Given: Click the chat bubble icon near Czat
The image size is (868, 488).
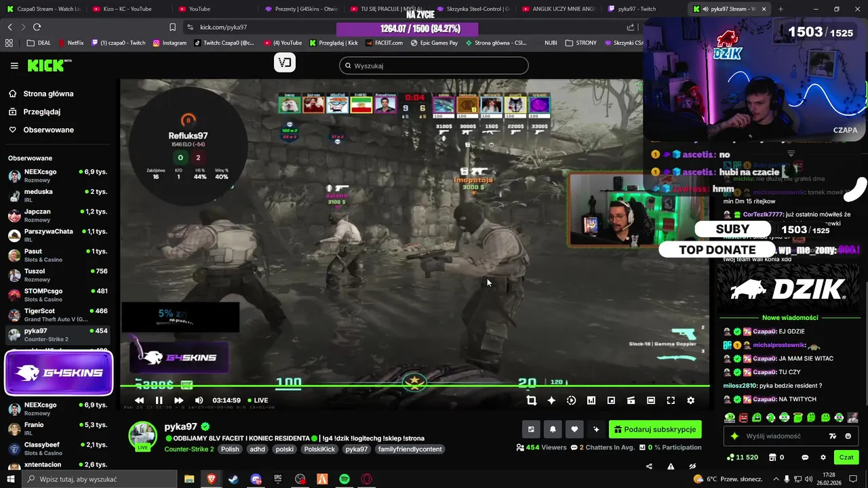Looking at the screenshot, I should [x=805, y=457].
